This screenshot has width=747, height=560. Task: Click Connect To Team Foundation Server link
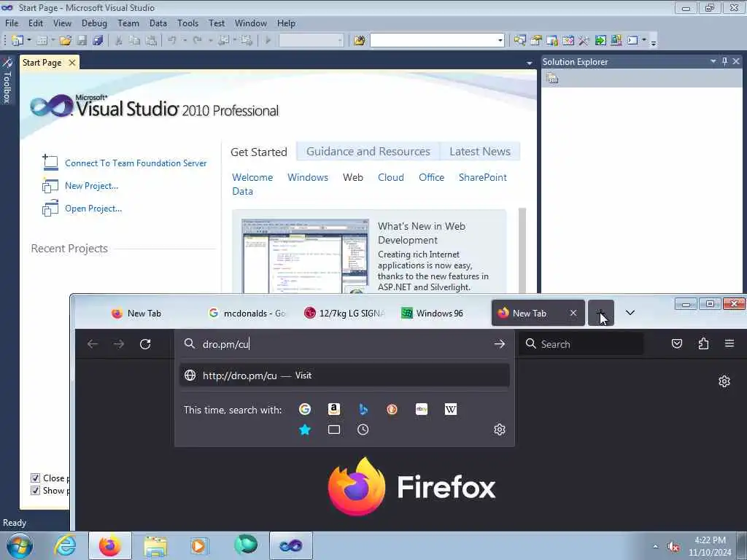[x=136, y=163]
